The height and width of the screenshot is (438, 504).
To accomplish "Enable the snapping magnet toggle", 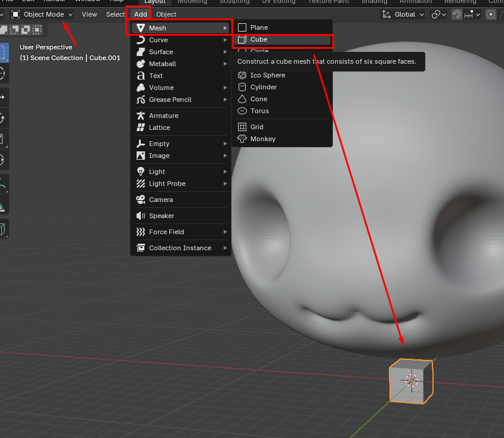I will click(x=457, y=14).
